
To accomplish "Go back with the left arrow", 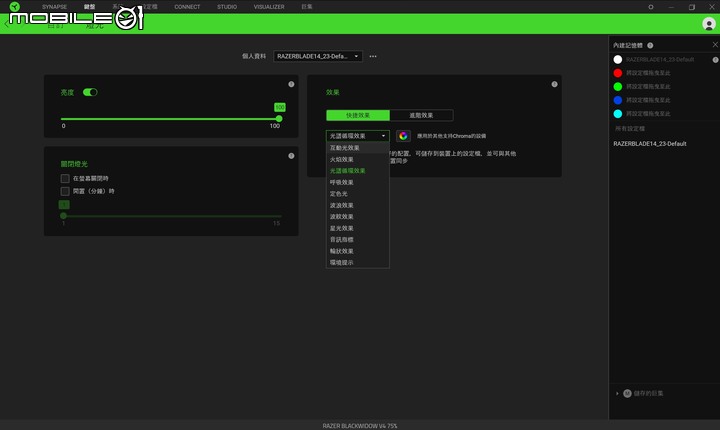I will coord(6,24).
